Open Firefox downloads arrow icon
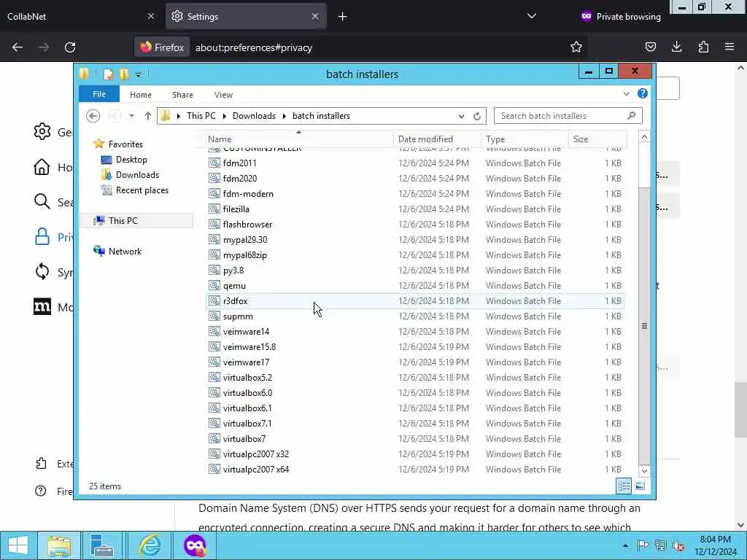Image resolution: width=747 pixels, height=560 pixels. (676, 47)
